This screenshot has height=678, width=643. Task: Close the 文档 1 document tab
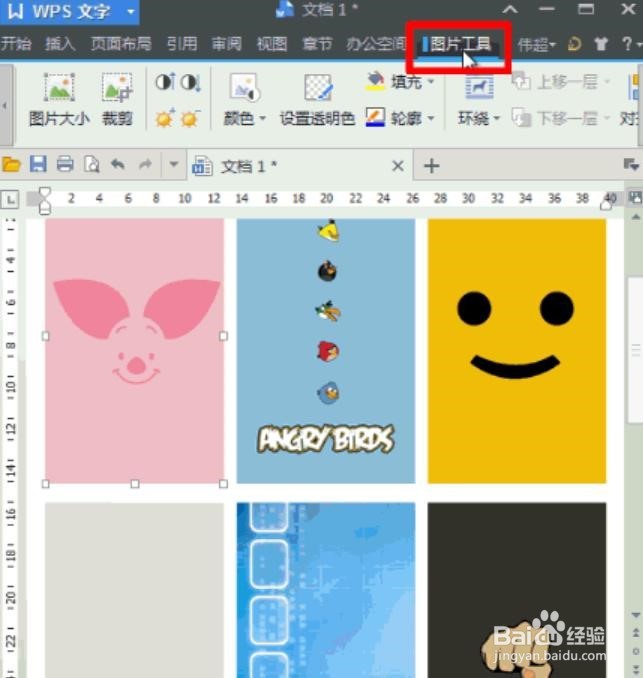[x=398, y=166]
